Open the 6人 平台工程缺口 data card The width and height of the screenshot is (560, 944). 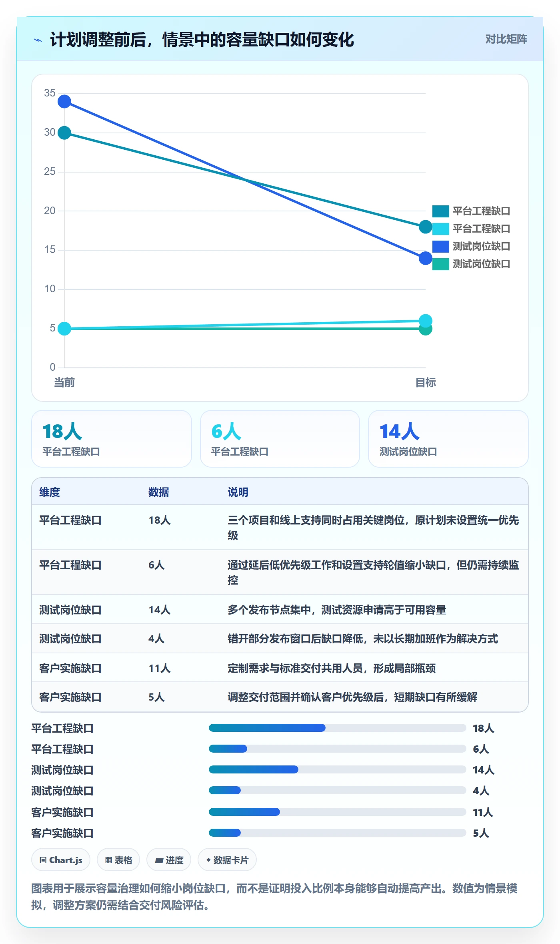(280, 439)
